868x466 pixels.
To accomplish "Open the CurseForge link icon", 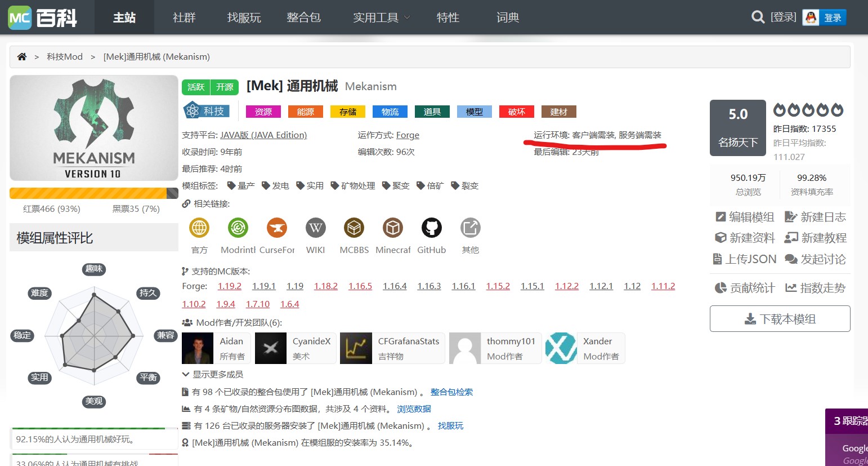I will point(277,228).
